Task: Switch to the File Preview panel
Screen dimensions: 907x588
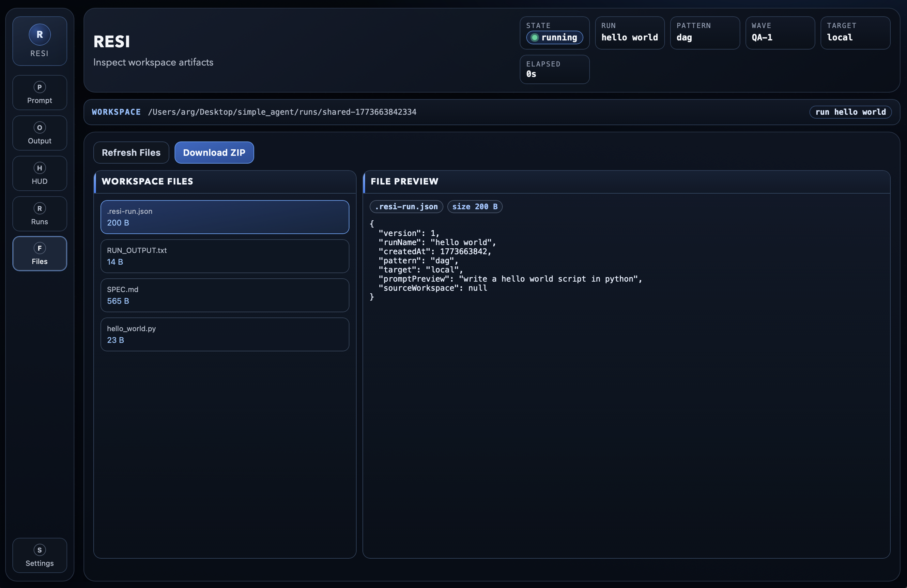Action: coord(405,181)
